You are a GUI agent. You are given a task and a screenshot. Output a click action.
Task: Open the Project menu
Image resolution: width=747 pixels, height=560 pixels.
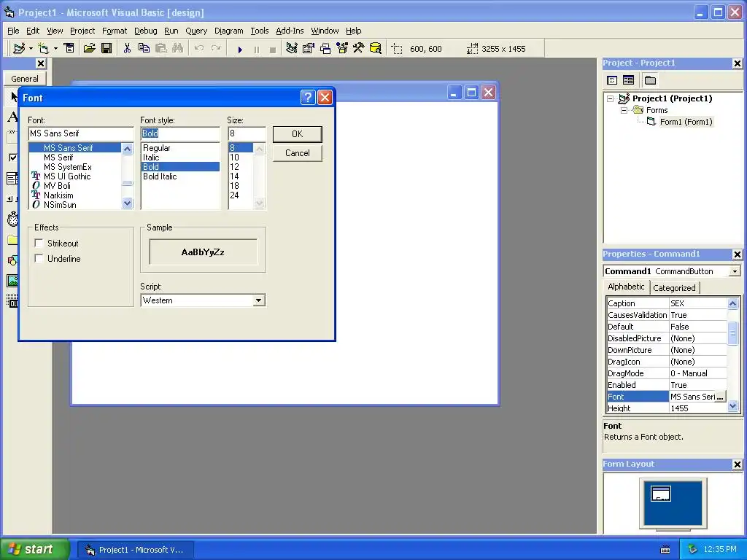pos(82,31)
